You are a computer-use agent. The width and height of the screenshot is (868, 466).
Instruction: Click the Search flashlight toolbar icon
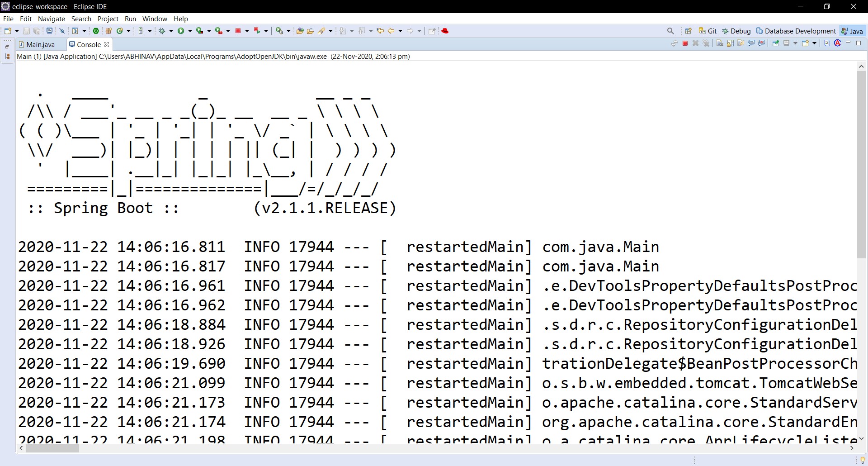click(x=321, y=31)
